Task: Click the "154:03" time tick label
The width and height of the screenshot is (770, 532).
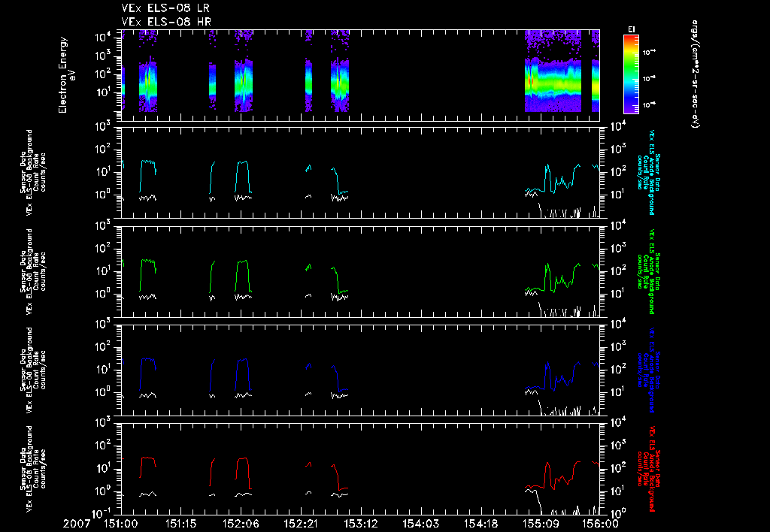Action: (420, 524)
